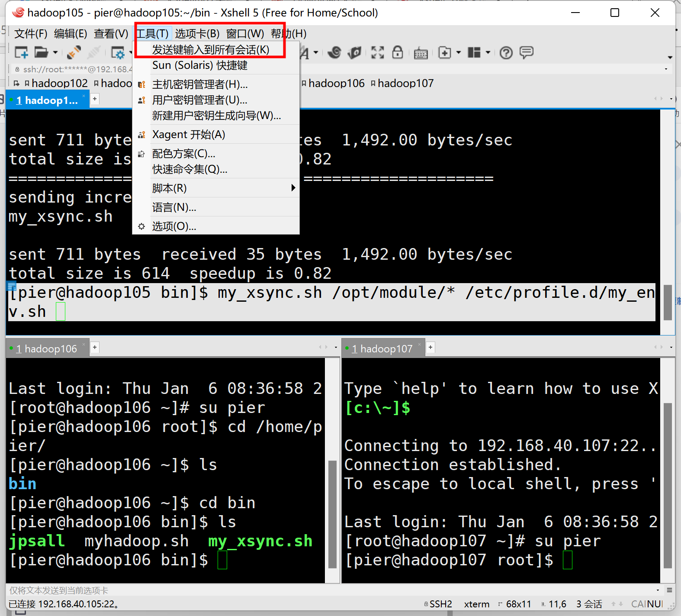Open 选项(O)... menu entry
This screenshot has width=681, height=616.
216,226
